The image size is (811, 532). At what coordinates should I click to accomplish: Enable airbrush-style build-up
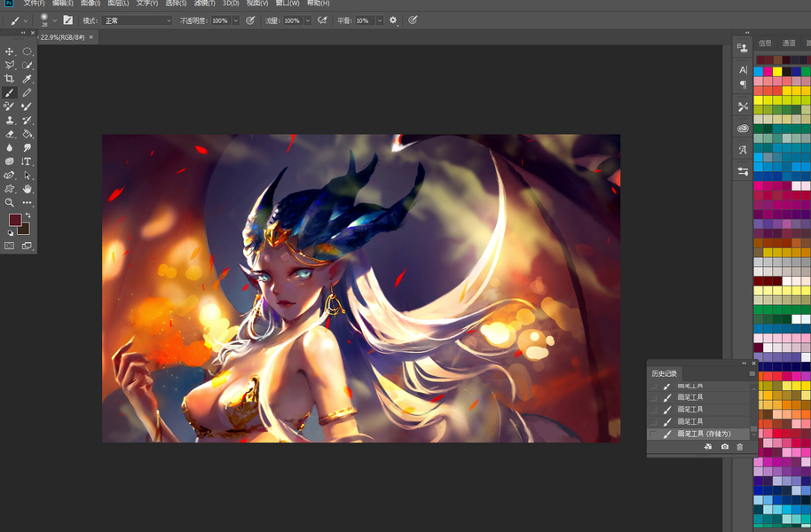(x=322, y=20)
